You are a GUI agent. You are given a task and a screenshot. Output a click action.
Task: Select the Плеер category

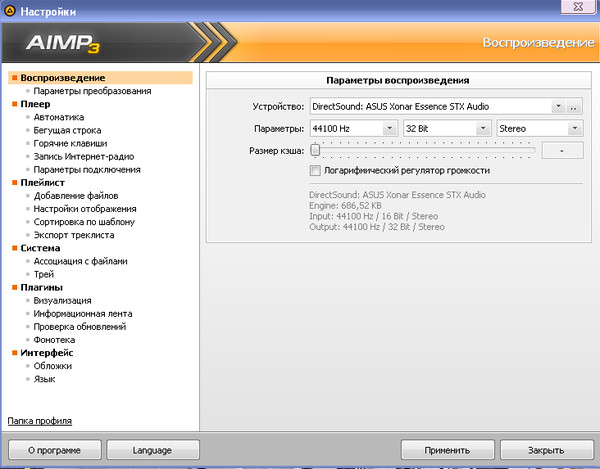point(35,104)
